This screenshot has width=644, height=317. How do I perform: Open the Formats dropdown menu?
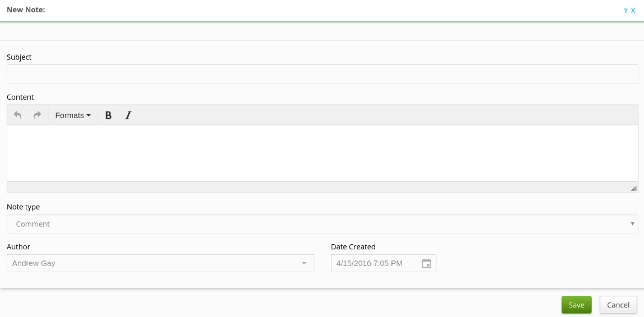[72, 115]
